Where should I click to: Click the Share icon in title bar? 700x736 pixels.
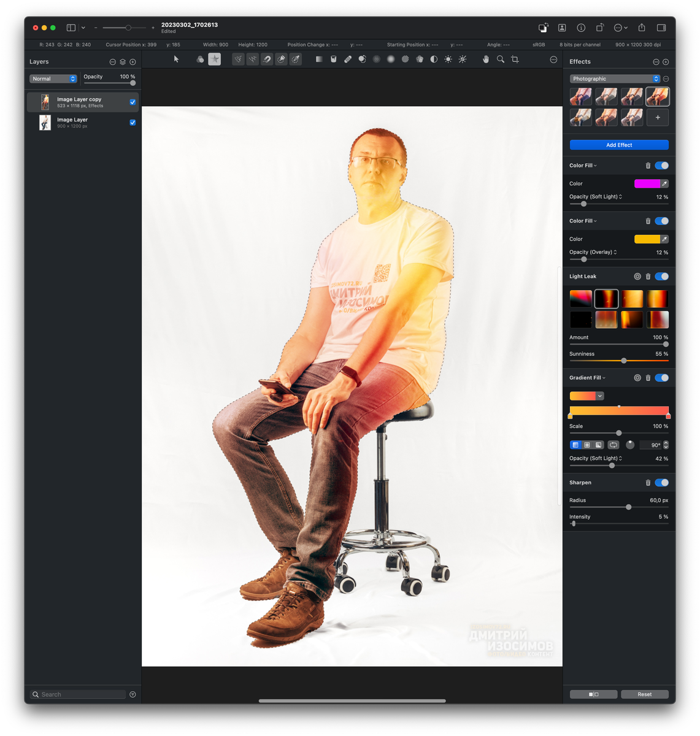pyautogui.click(x=642, y=28)
